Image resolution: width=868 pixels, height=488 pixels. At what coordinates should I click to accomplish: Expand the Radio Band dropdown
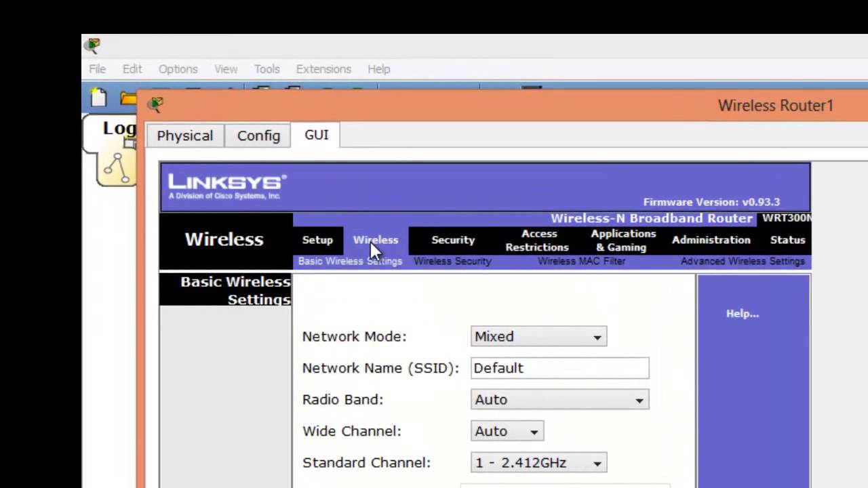coord(559,400)
